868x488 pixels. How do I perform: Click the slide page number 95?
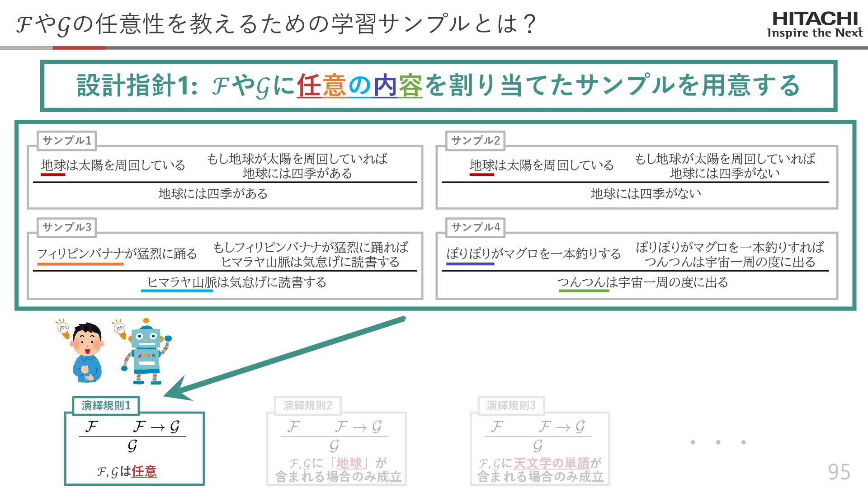[x=839, y=472]
